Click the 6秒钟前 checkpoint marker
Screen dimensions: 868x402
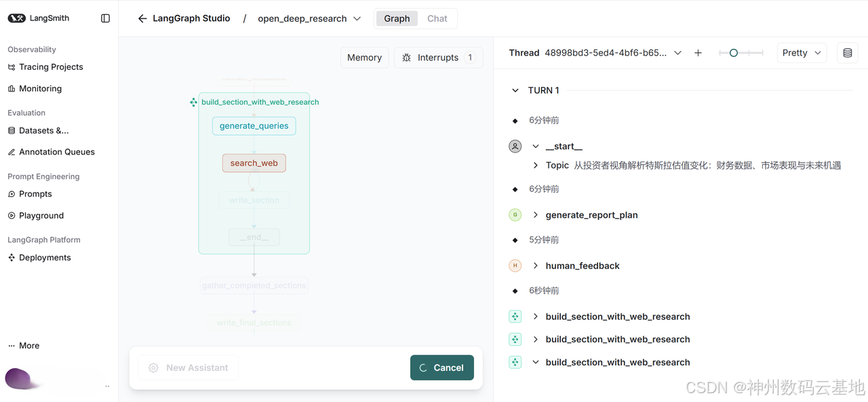(x=515, y=291)
